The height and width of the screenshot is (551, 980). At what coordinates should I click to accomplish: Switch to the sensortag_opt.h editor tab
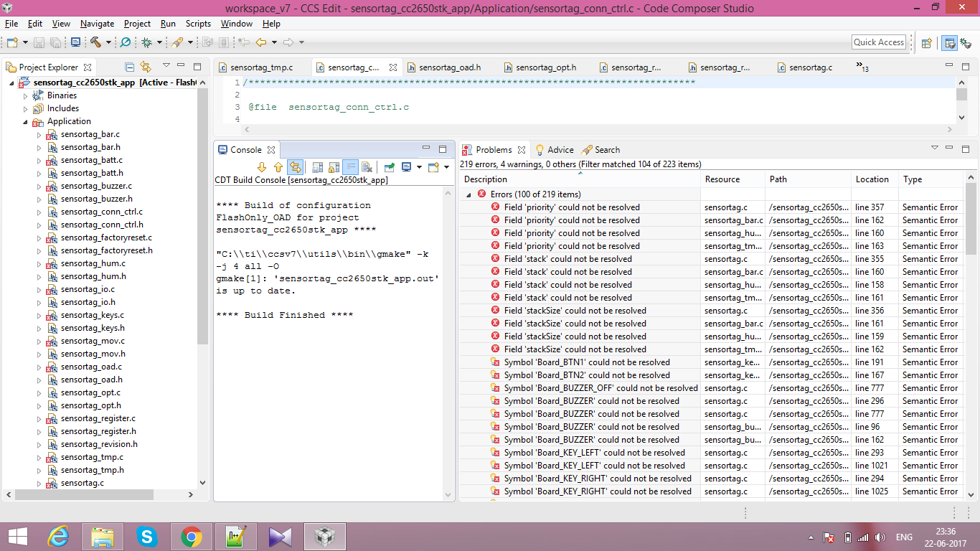point(546,67)
